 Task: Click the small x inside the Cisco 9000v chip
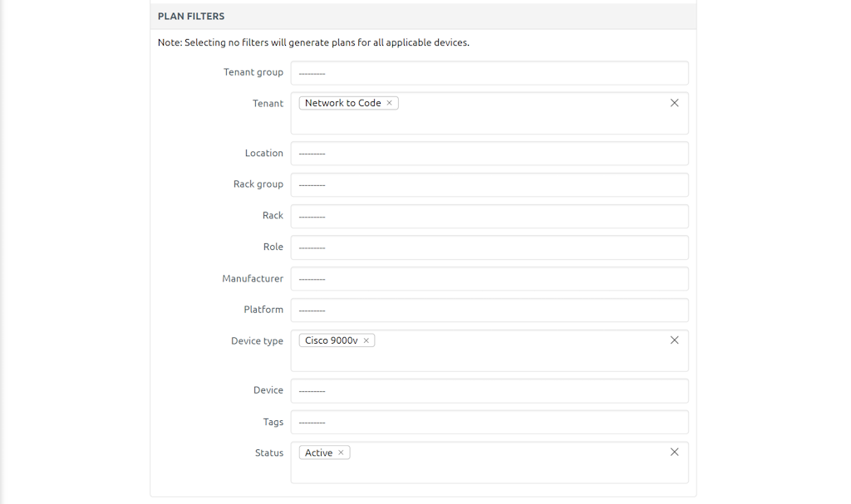[368, 340]
